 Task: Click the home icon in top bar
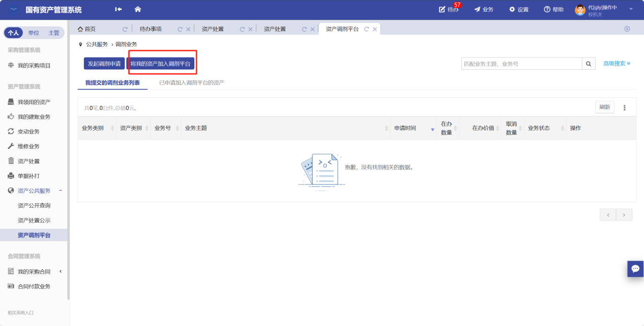pyautogui.click(x=137, y=9)
